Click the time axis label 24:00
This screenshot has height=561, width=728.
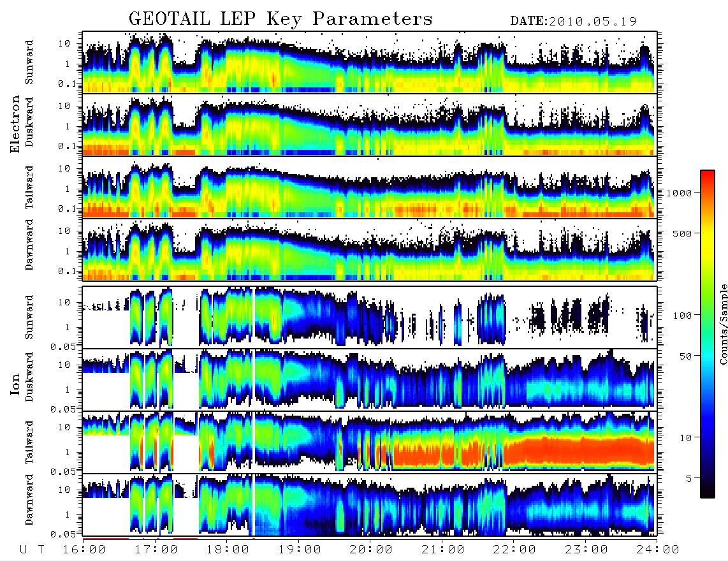click(x=658, y=550)
